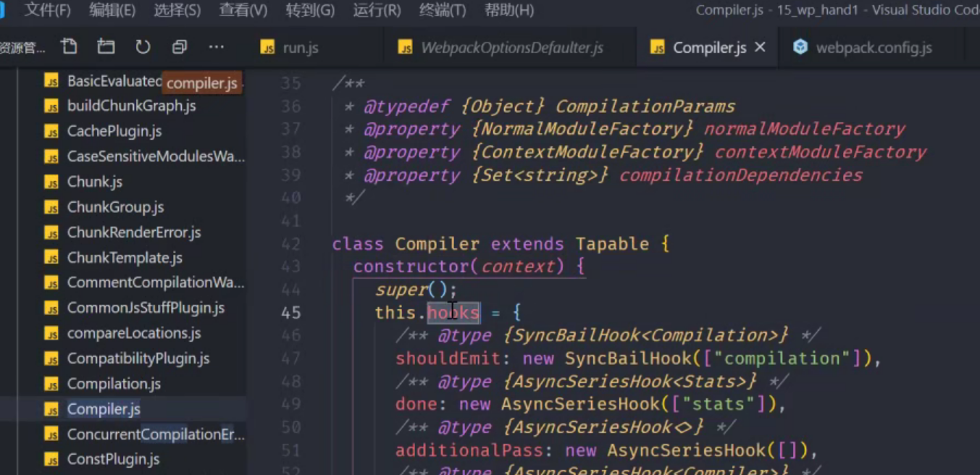Refresh the explorer file tree
980x475 pixels.
pos(143,47)
